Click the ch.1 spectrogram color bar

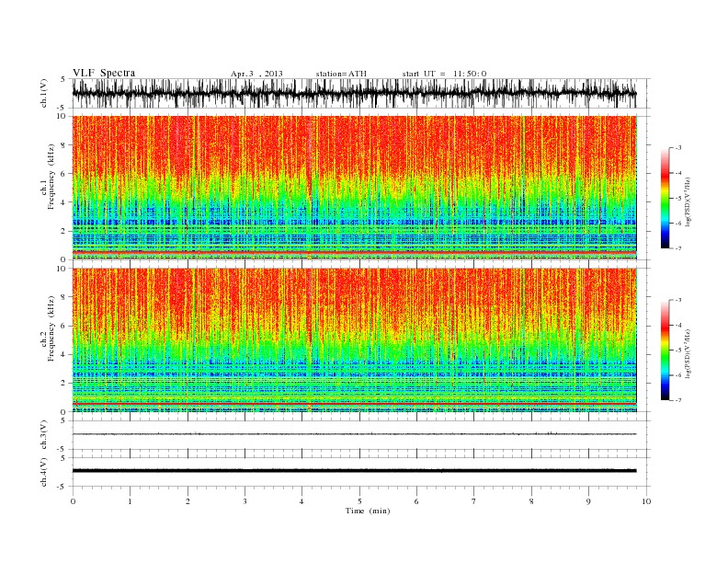coord(665,198)
